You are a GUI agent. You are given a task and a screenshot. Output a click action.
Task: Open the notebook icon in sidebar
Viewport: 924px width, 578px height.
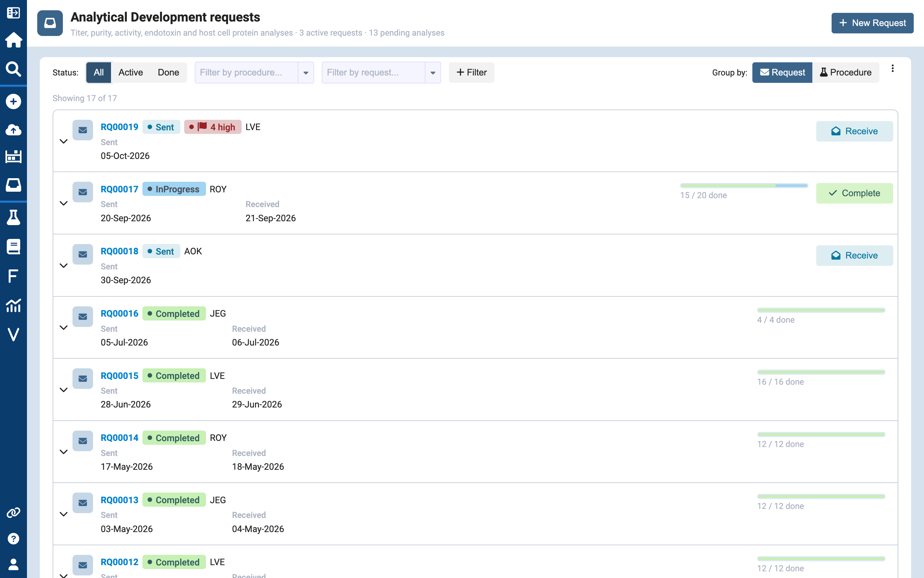pyautogui.click(x=13, y=247)
